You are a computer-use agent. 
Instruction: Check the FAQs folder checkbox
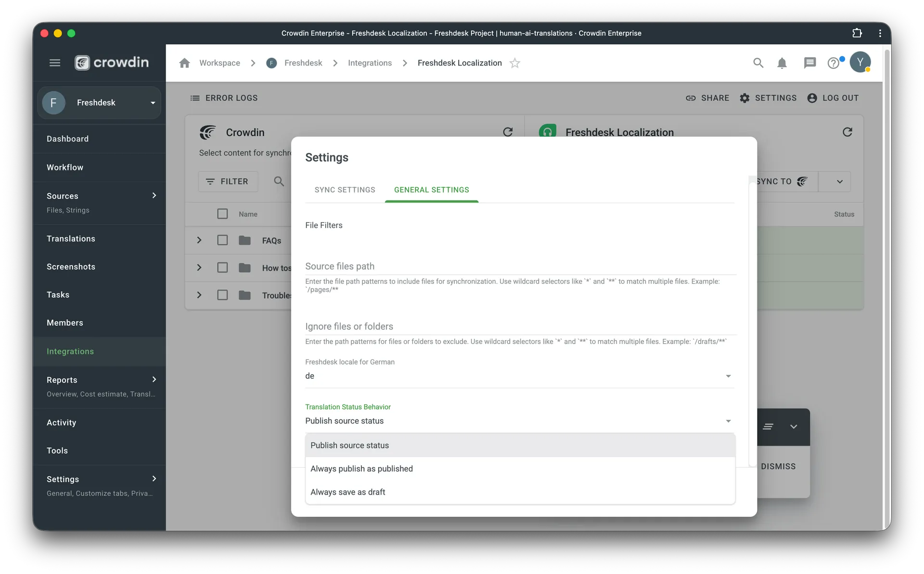click(222, 240)
